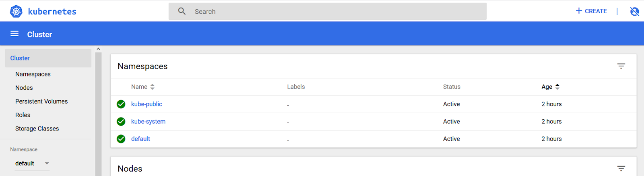Click kube-public green status check icon
This screenshot has width=644, height=176.
[x=121, y=104]
